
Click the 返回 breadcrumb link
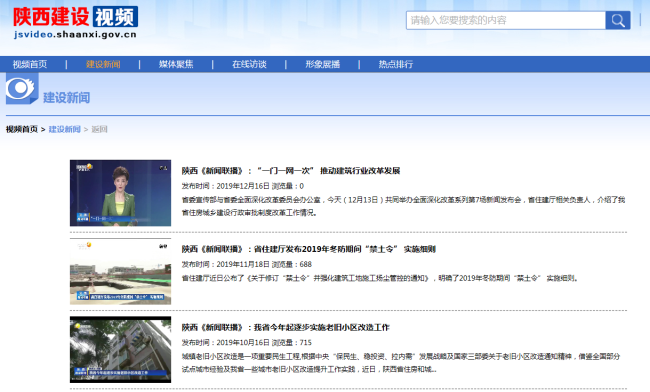click(99, 129)
